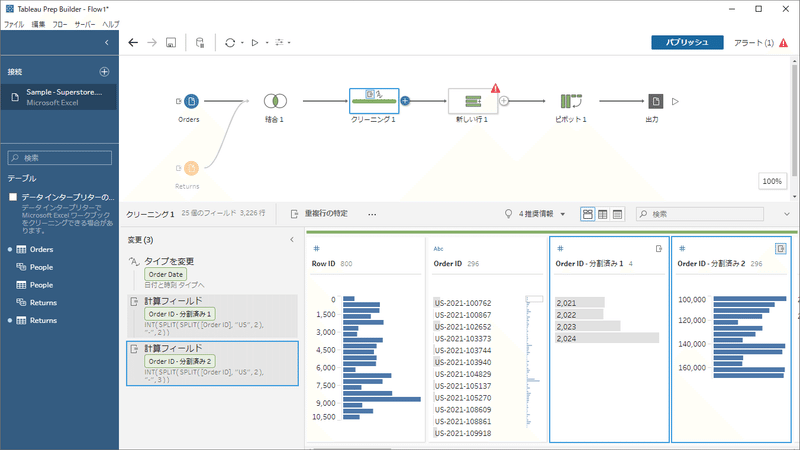The image size is (800, 450).
Task: Toggle the データ インタープリター checkbox
Action: point(13,197)
